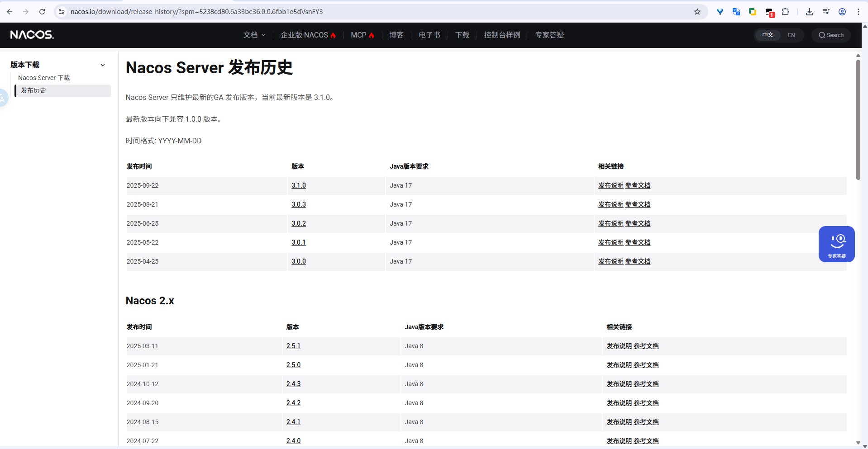This screenshot has height=449, width=868.
Task: Open 发布说明 for version 2.4.1
Action: (x=619, y=422)
